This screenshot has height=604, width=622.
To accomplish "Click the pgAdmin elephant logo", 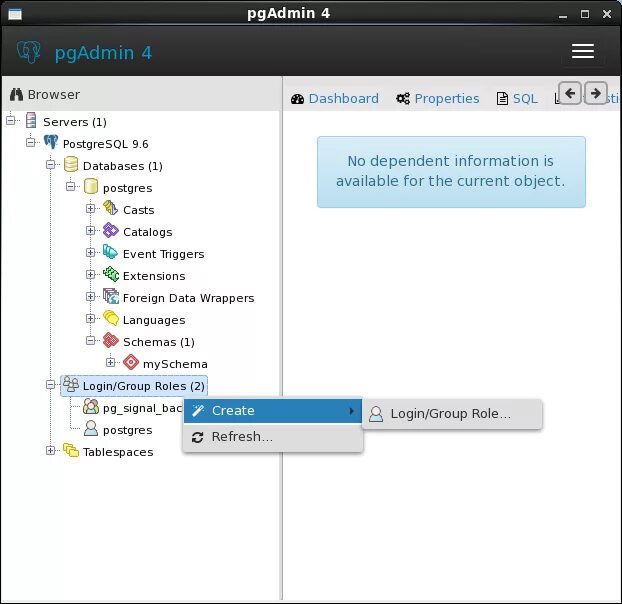I will pyautogui.click(x=29, y=52).
